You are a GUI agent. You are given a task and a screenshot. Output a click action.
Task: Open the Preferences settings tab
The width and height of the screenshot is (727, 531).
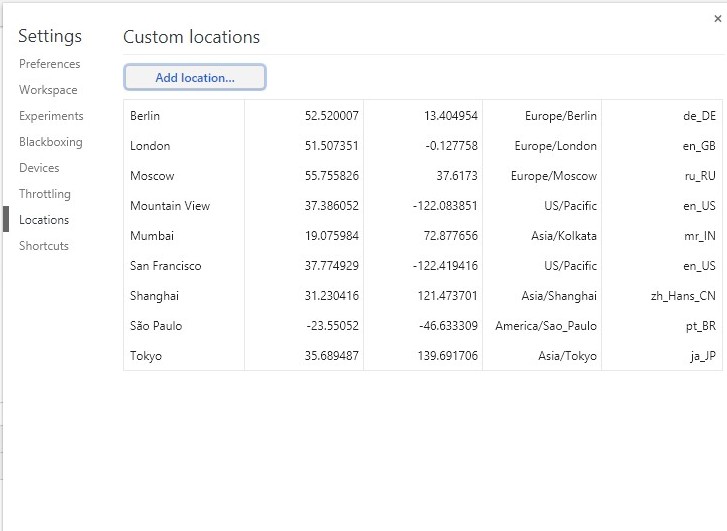[x=49, y=64]
